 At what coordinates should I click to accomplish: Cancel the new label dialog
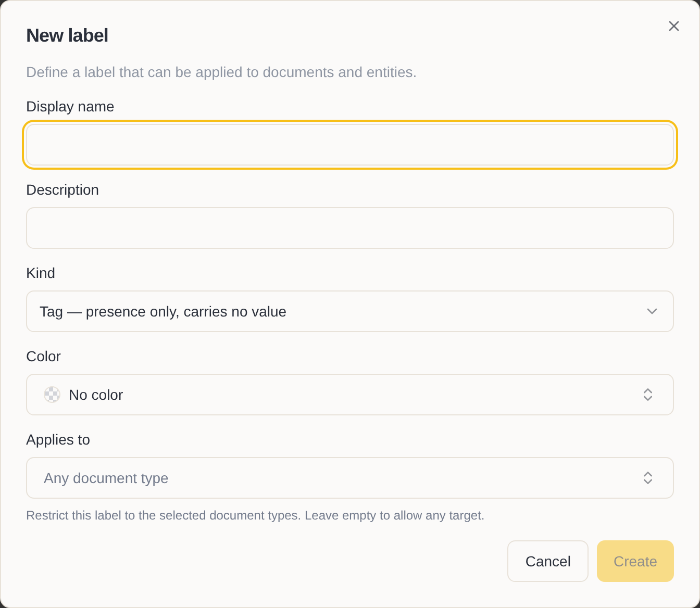pos(548,561)
